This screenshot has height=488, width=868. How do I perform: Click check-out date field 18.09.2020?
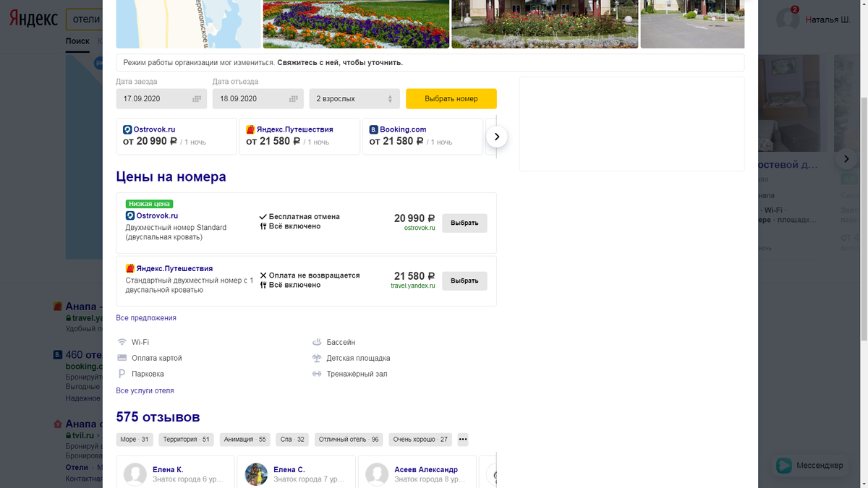click(258, 99)
